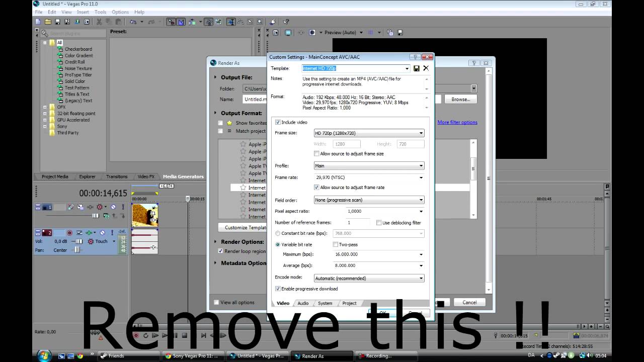Image resolution: width=644 pixels, height=362 pixels.
Task: Switch to the Transitions tab
Action: [x=117, y=176]
